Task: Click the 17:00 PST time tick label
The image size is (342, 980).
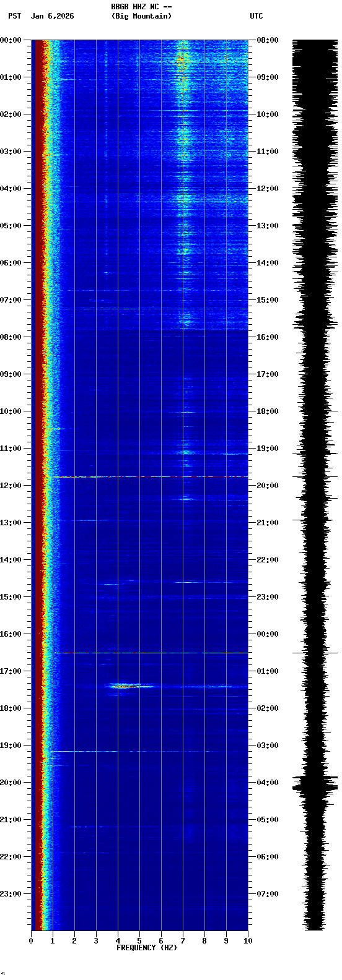Action: [11, 671]
